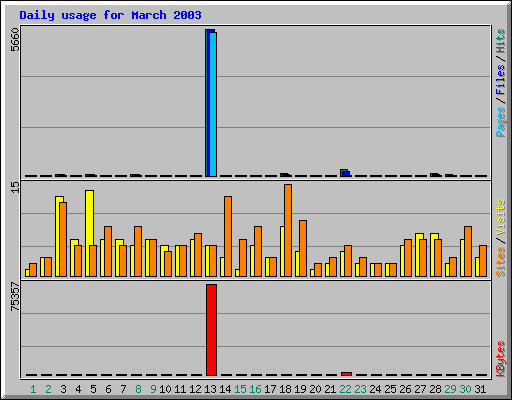Click day label 15 on the x-axis

(x=240, y=389)
